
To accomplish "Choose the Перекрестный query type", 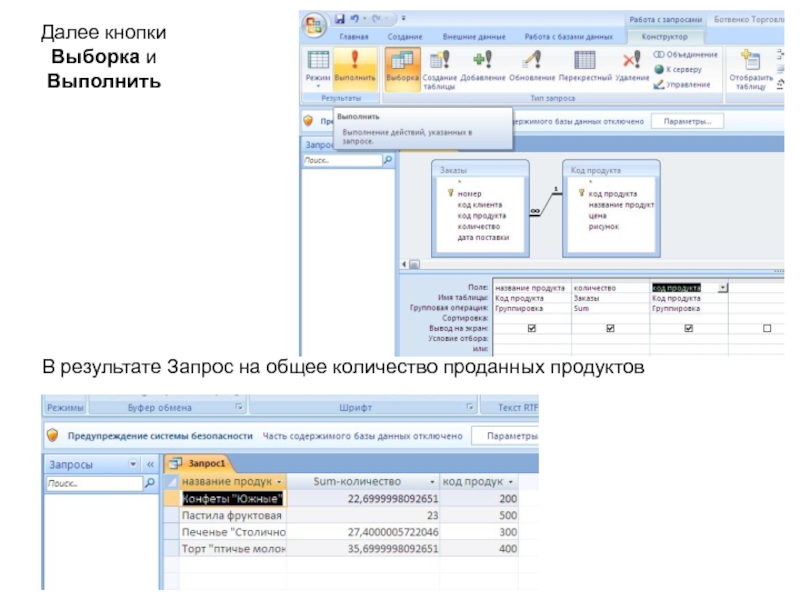I will coord(585,66).
